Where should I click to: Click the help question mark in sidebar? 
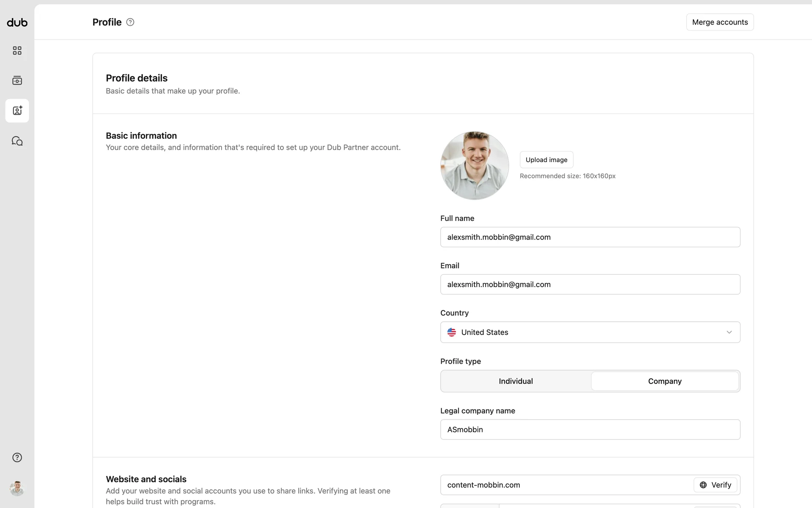coord(17,457)
